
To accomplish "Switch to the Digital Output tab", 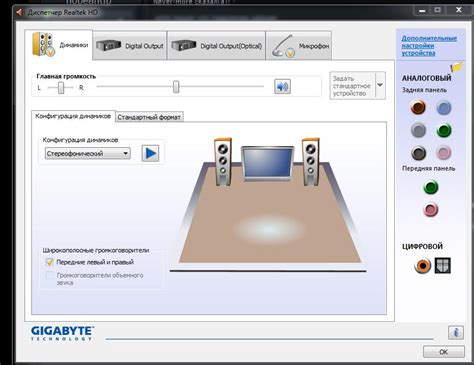I will (x=130, y=46).
